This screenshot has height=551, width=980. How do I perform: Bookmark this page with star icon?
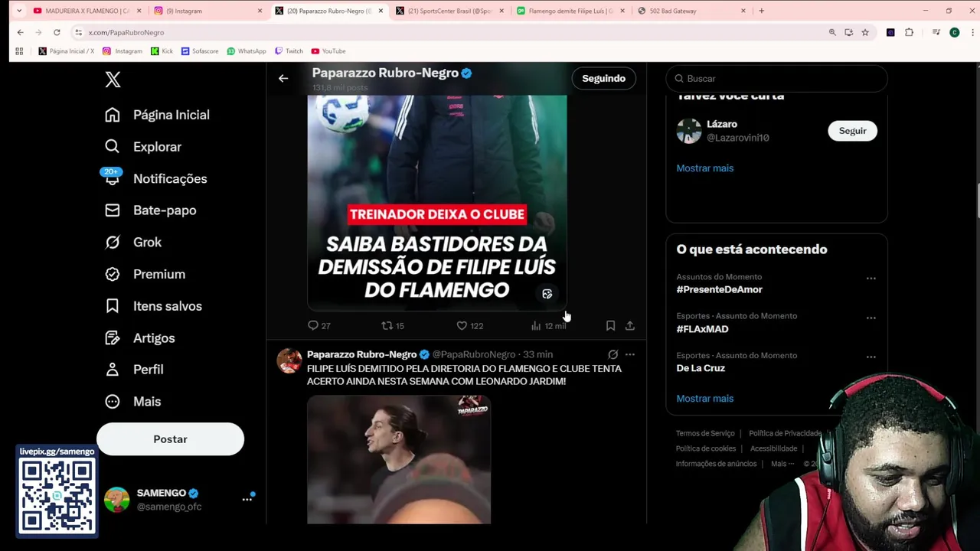point(865,32)
